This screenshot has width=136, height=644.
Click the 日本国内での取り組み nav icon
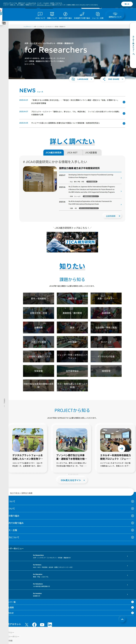(x=82, y=14)
